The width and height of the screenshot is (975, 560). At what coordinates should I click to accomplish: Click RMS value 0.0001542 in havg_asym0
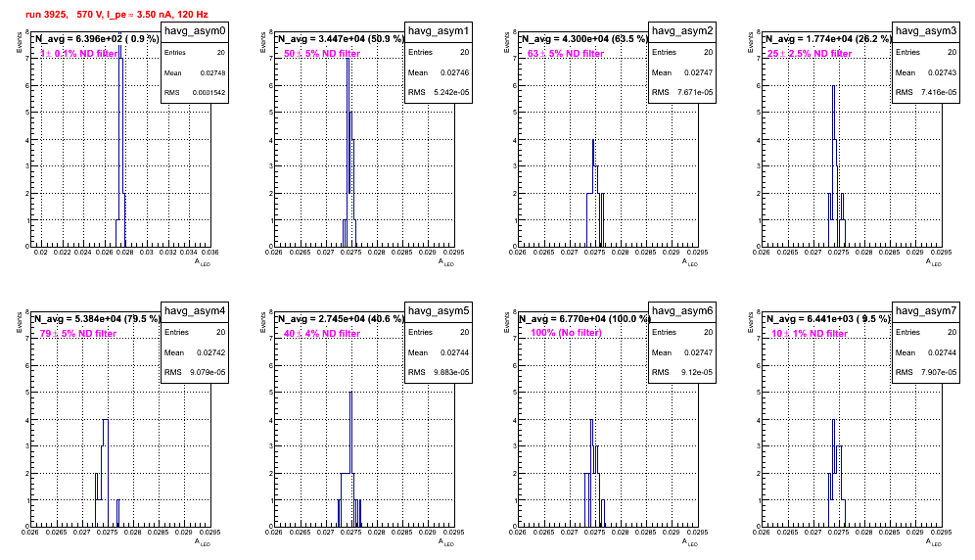click(209, 93)
